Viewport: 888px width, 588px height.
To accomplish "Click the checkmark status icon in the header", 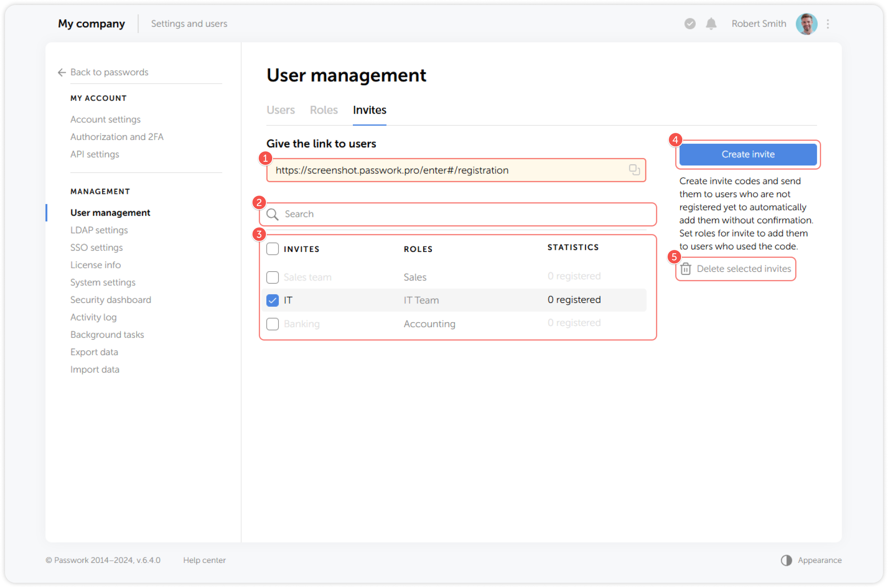I will 689,24.
